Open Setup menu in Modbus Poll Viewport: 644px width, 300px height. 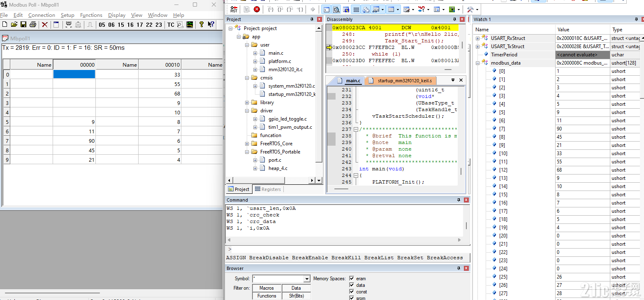click(x=67, y=15)
